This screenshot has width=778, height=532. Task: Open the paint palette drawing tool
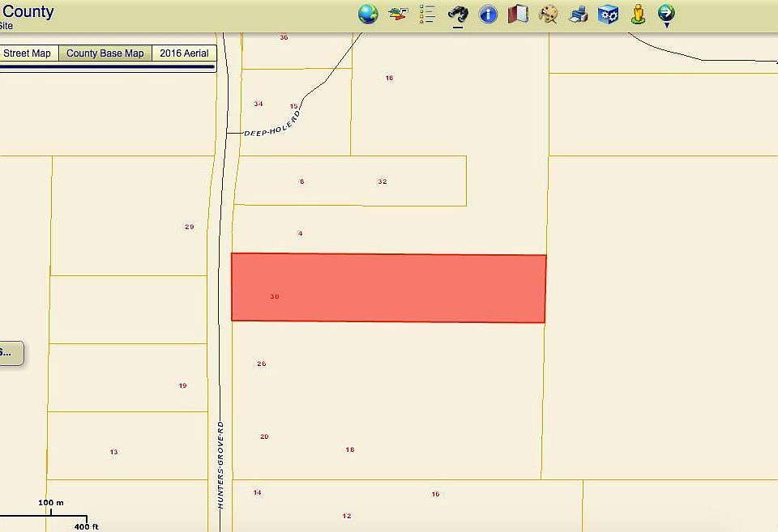(x=549, y=14)
